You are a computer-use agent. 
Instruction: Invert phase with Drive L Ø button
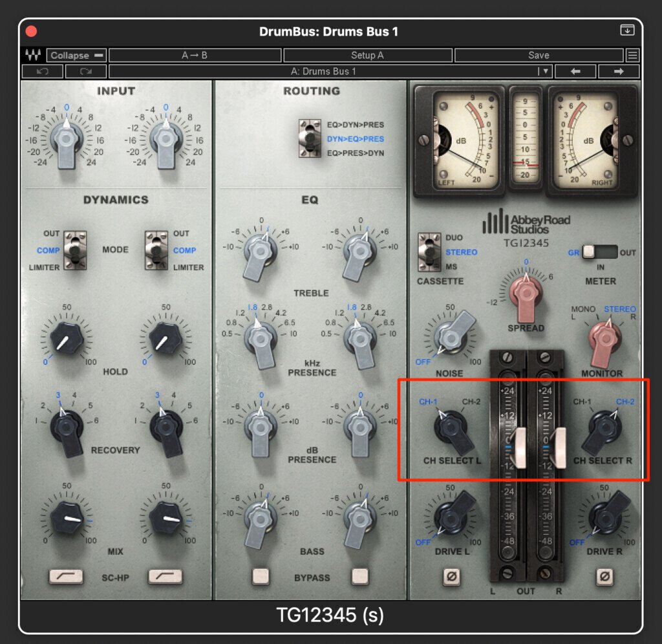click(x=451, y=577)
